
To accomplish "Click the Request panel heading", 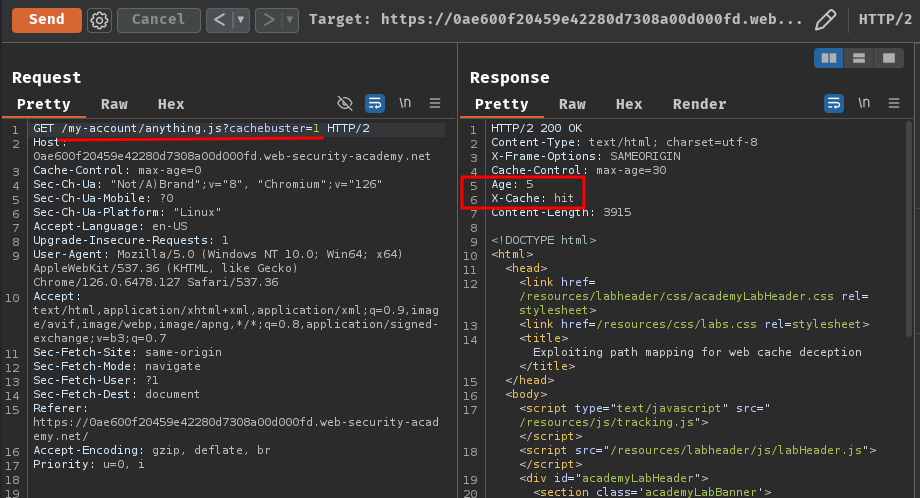I will [46, 77].
